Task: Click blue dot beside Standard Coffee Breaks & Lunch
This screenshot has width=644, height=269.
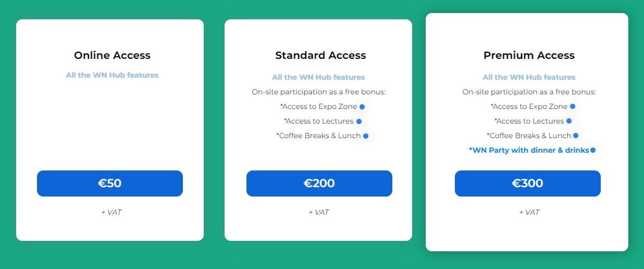Action: point(366,136)
